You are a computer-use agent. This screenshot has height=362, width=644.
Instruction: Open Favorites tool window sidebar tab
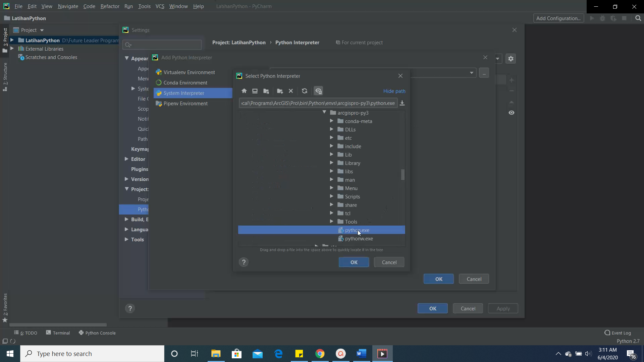[x=5, y=308]
